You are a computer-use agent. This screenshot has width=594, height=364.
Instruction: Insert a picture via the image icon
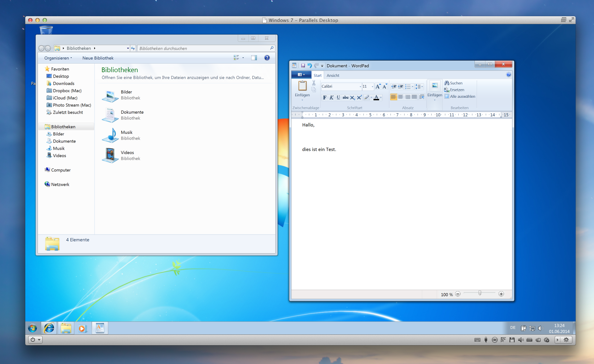pos(434,86)
